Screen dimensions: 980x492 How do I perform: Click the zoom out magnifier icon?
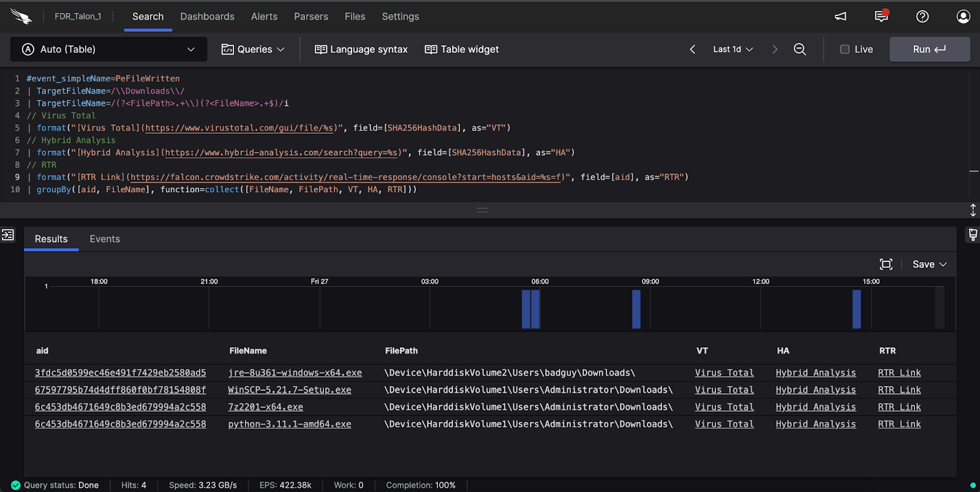800,49
